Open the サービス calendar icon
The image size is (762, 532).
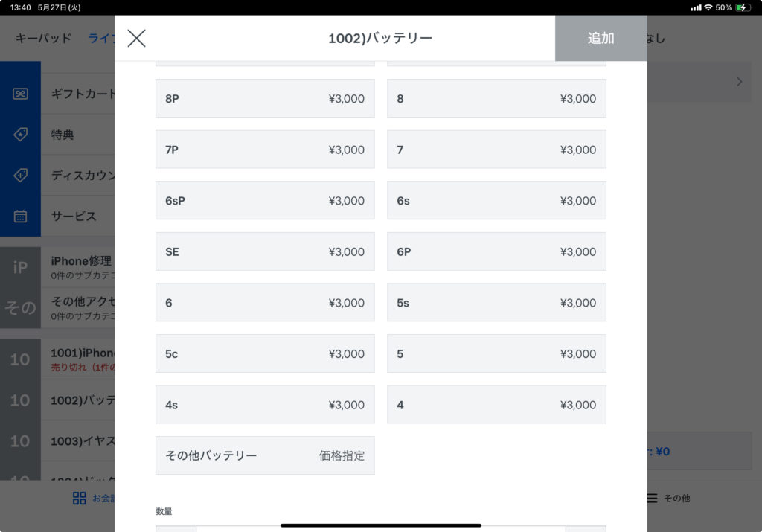(x=20, y=217)
